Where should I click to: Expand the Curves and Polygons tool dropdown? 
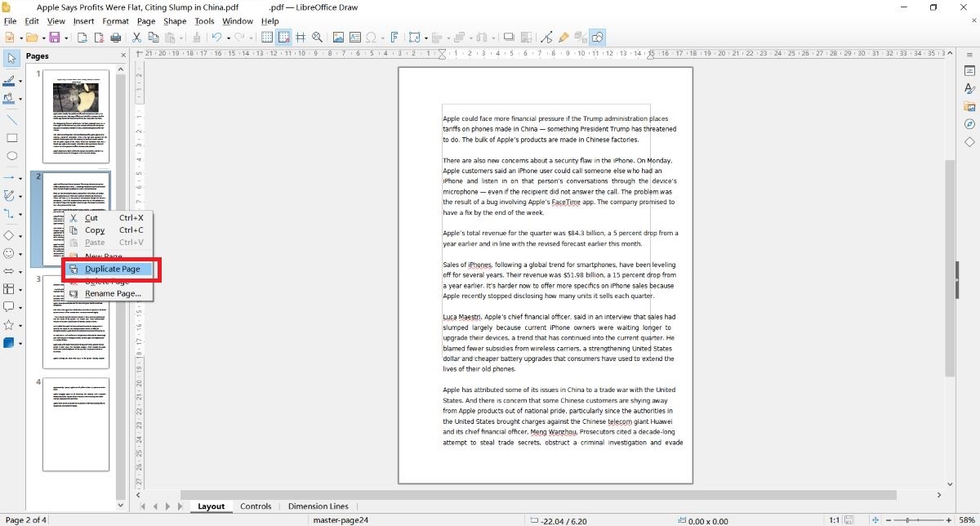tap(21, 195)
